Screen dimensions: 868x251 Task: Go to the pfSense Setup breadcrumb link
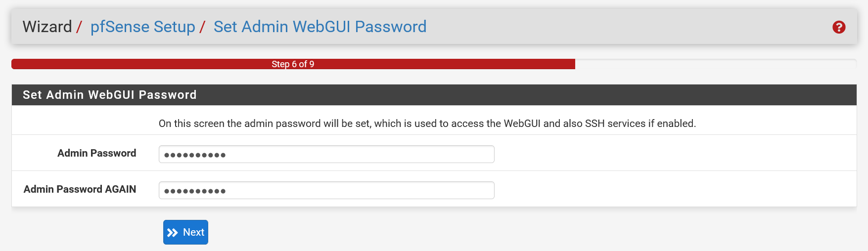click(142, 27)
